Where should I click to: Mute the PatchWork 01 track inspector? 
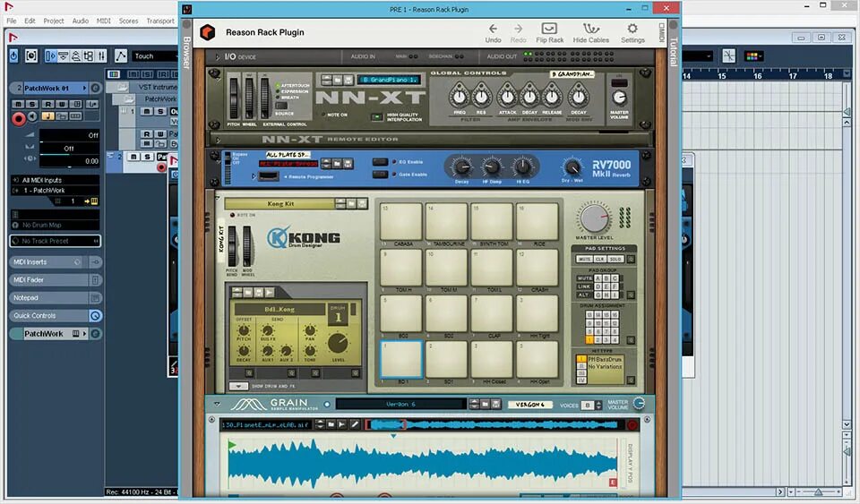pyautogui.click(x=19, y=104)
